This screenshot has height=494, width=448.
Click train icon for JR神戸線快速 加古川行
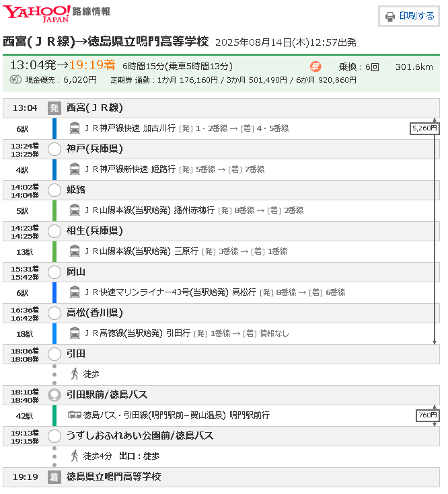75,128
